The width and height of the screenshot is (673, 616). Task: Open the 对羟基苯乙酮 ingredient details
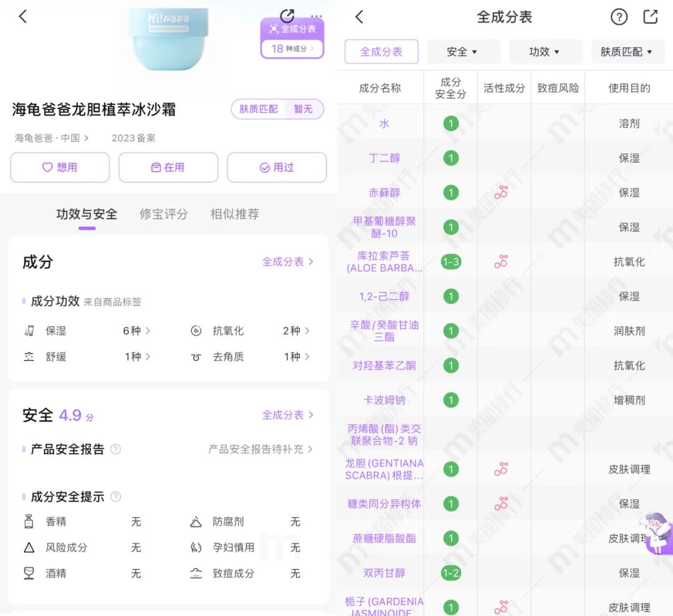(x=384, y=366)
